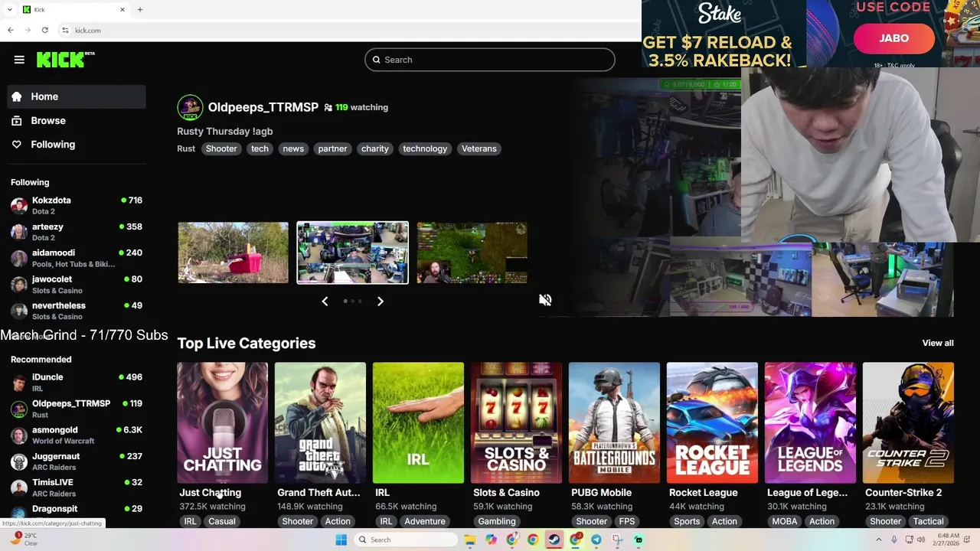The image size is (980, 551).
Task: Open jawocolet avatar in Following list
Action: point(19,285)
